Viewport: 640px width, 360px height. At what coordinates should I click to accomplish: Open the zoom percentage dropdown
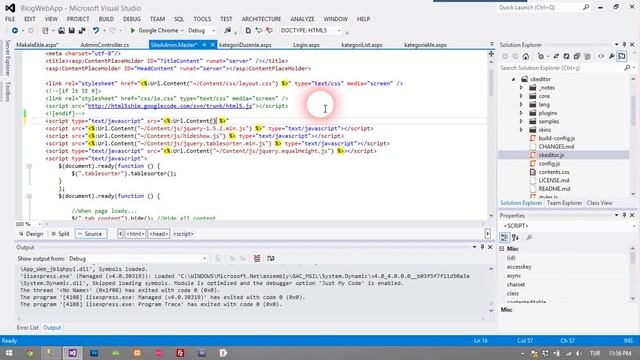[x=39, y=224]
